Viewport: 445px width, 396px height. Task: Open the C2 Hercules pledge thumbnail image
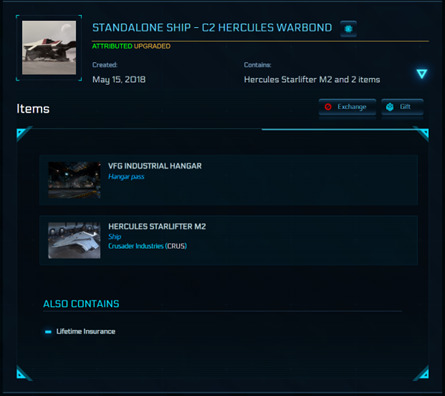tap(49, 48)
